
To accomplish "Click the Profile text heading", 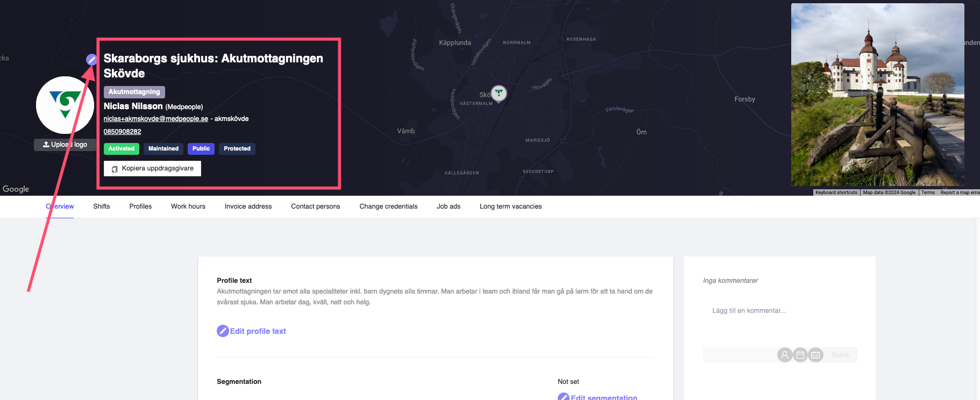I will pos(235,281).
